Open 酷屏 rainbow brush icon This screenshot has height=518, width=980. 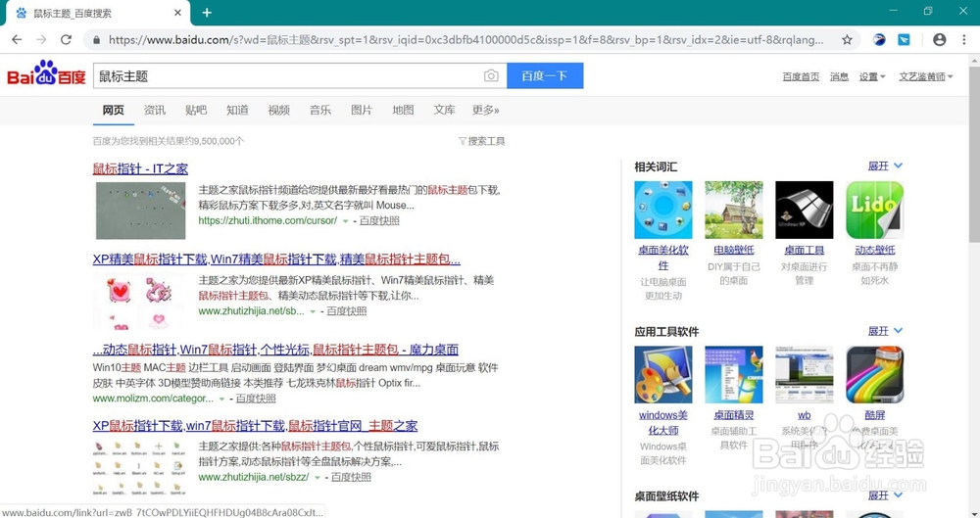coord(875,375)
